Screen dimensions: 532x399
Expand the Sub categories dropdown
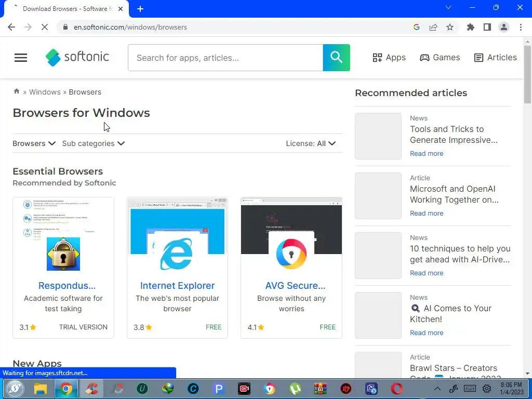pyautogui.click(x=94, y=143)
